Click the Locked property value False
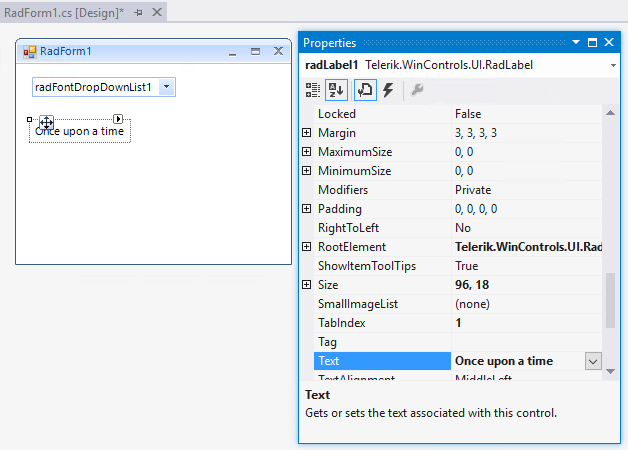 tap(468, 114)
